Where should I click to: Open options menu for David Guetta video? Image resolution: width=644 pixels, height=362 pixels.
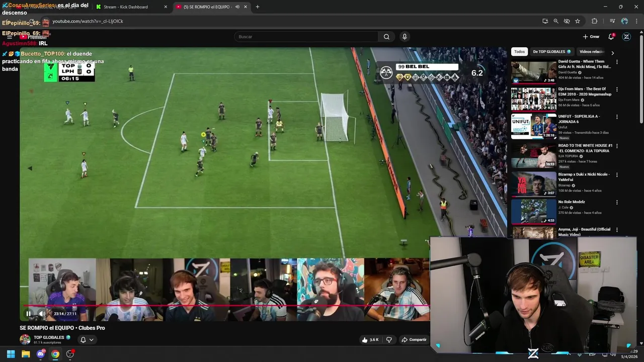617,62
